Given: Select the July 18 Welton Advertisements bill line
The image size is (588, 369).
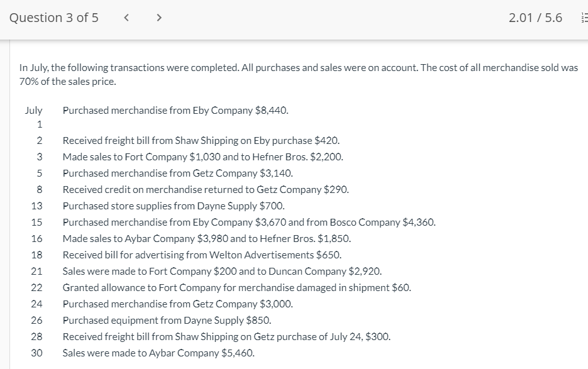Looking at the screenshot, I should (x=202, y=255).
